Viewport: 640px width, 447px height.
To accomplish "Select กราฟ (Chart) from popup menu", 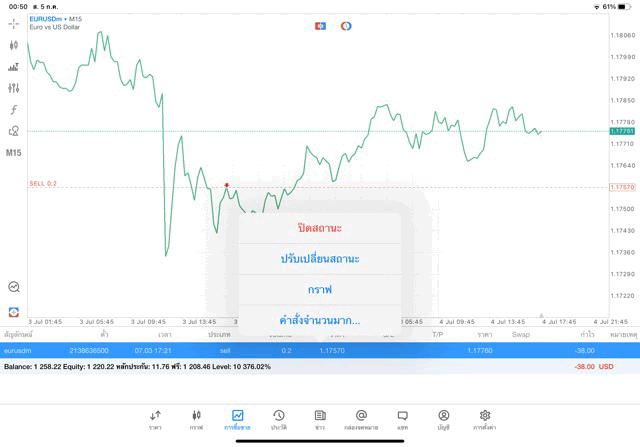I will (320, 290).
